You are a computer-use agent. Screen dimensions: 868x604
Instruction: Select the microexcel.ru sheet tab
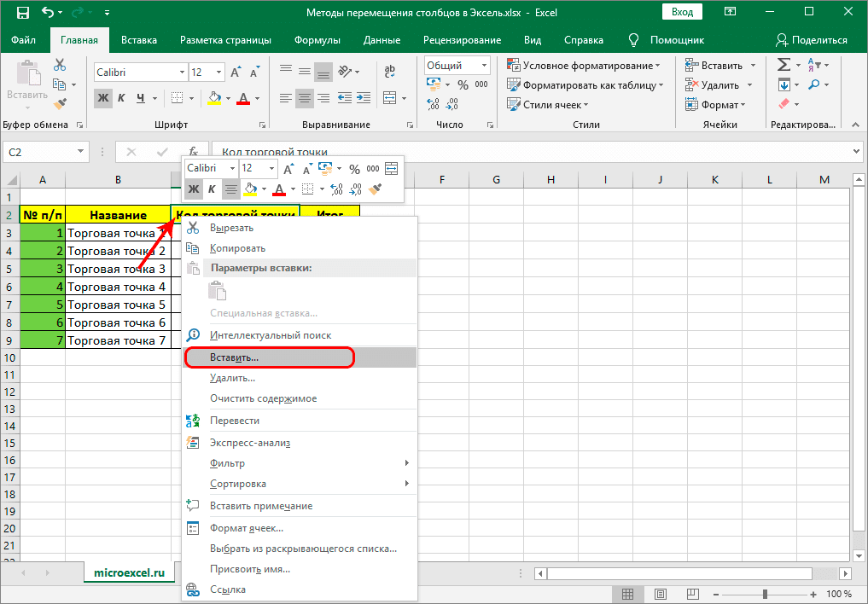pos(129,572)
